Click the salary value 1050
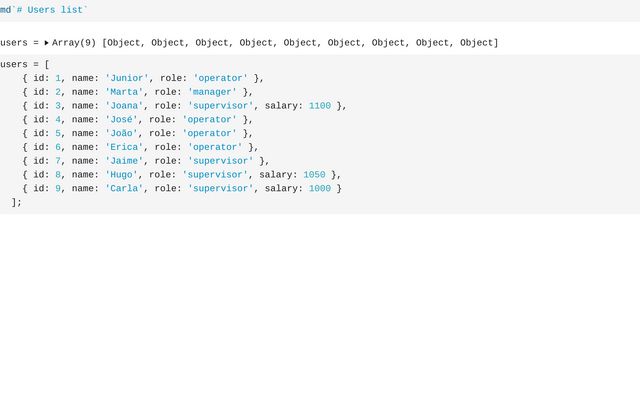This screenshot has height=400, width=640. tap(314, 175)
